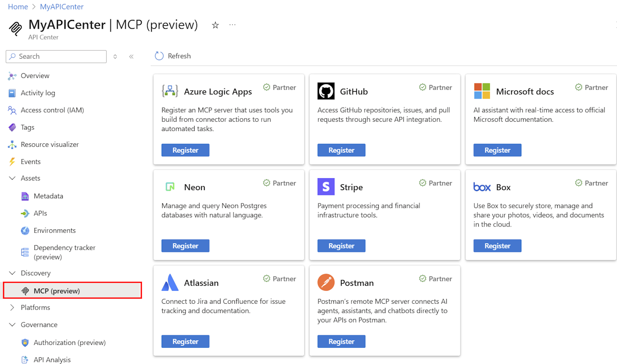Click the Stripe logo on its card
617x364 pixels.
(x=326, y=187)
